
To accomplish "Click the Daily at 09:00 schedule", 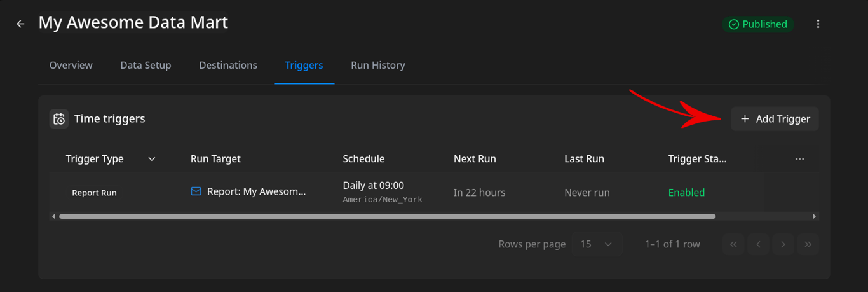I will (373, 186).
